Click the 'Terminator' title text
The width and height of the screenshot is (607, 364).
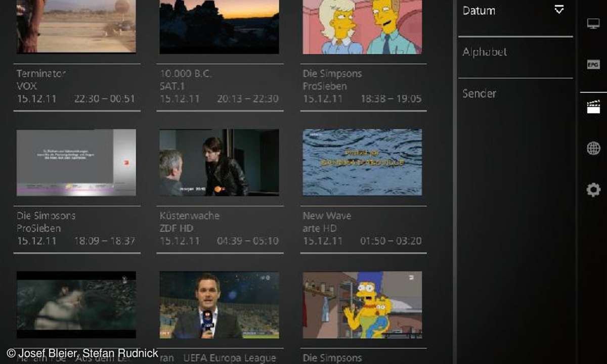coord(41,73)
